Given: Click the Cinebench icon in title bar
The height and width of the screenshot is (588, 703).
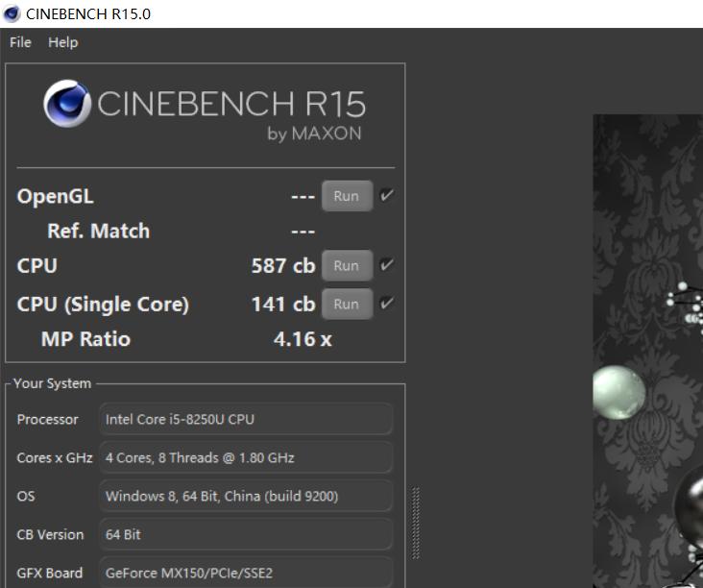Looking at the screenshot, I should point(12,13).
